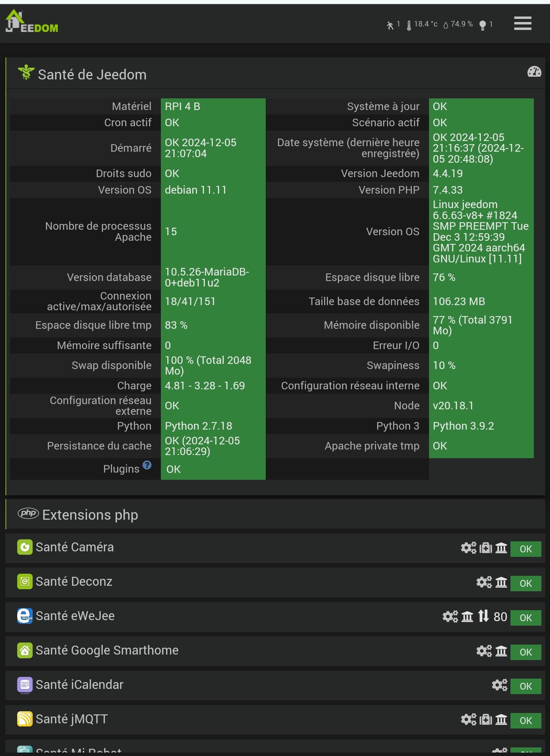Click the gears icon on Santé Caméra row
The width and height of the screenshot is (550, 756).
click(468, 548)
